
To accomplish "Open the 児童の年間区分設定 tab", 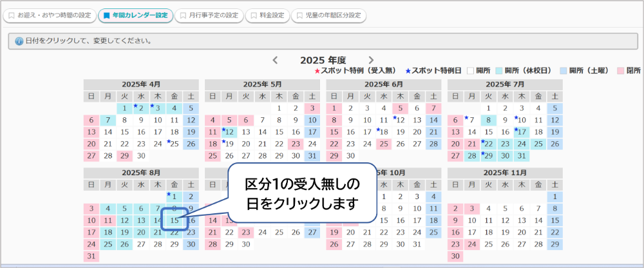I will [x=328, y=15].
